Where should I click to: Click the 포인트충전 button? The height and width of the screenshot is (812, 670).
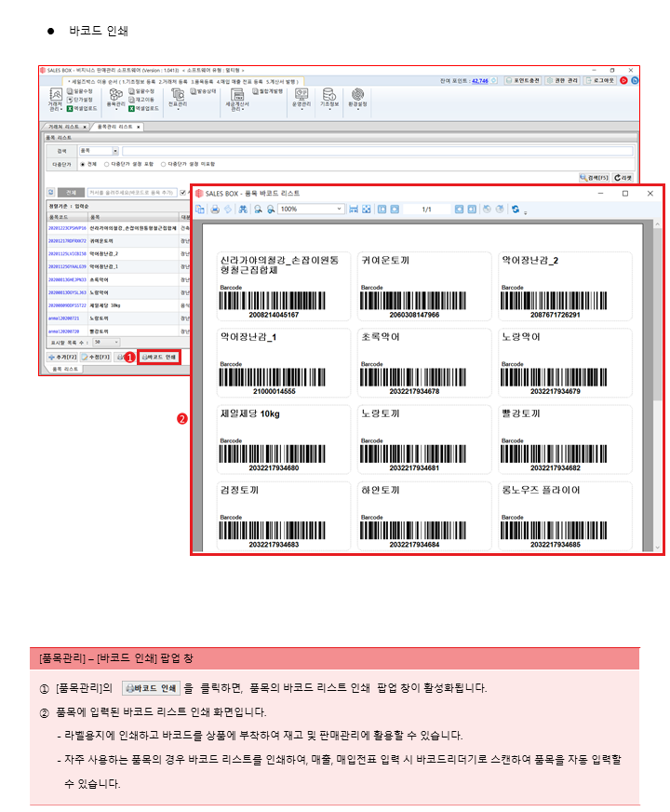pyautogui.click(x=522, y=81)
